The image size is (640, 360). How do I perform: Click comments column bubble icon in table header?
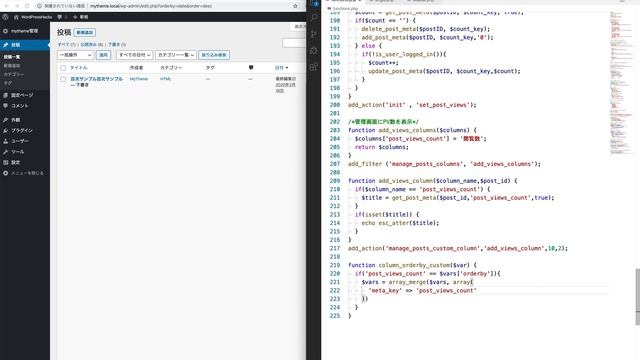[x=251, y=68]
